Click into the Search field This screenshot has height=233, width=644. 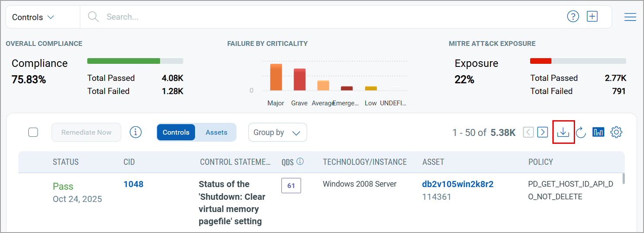coord(305,17)
